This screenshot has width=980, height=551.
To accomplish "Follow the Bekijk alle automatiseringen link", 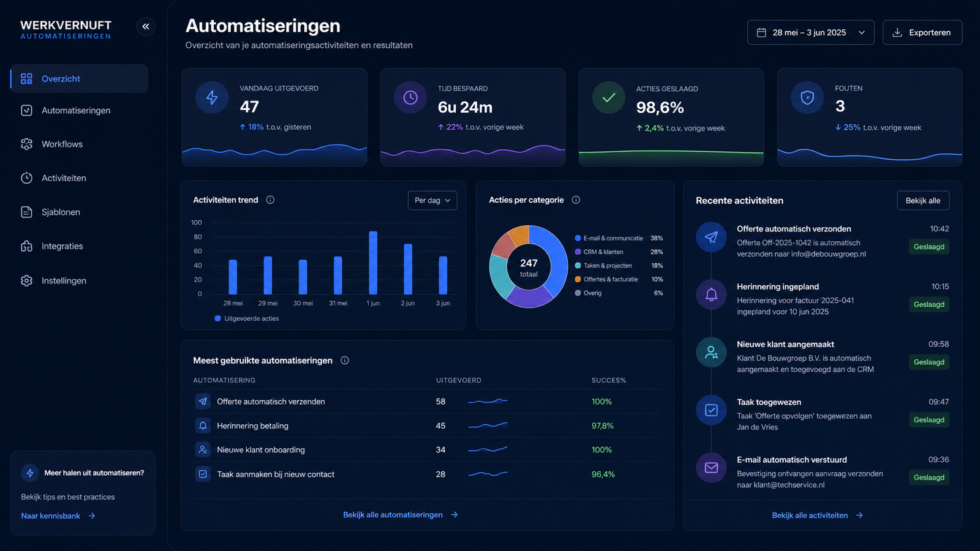I will click(x=401, y=515).
